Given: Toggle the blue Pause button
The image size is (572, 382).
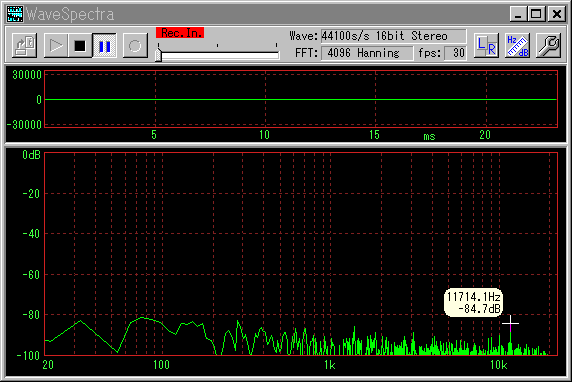Looking at the screenshot, I should 104,45.
